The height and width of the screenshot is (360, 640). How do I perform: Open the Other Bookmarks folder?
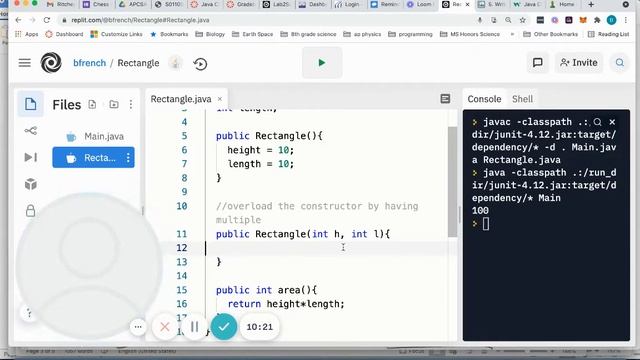551,34
